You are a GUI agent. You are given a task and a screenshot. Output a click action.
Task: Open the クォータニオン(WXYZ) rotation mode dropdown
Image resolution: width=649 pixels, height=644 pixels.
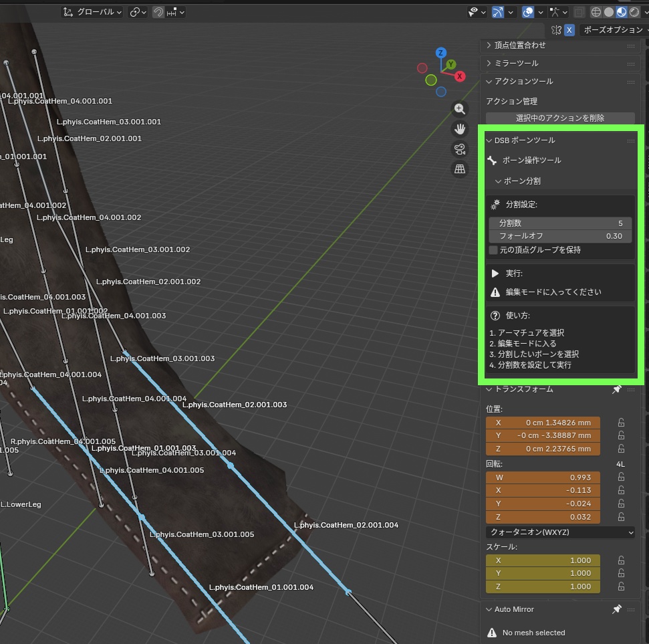click(x=560, y=532)
